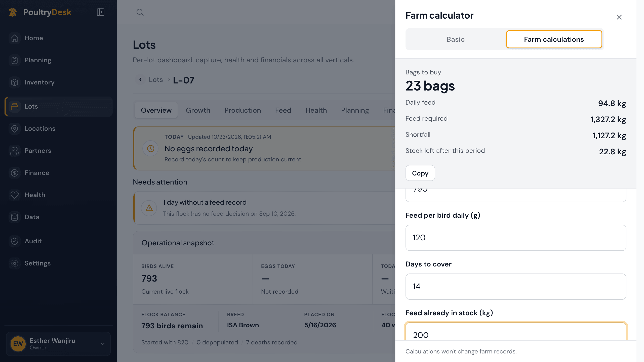
Task: Click the Lots basket icon
Action: (15, 107)
